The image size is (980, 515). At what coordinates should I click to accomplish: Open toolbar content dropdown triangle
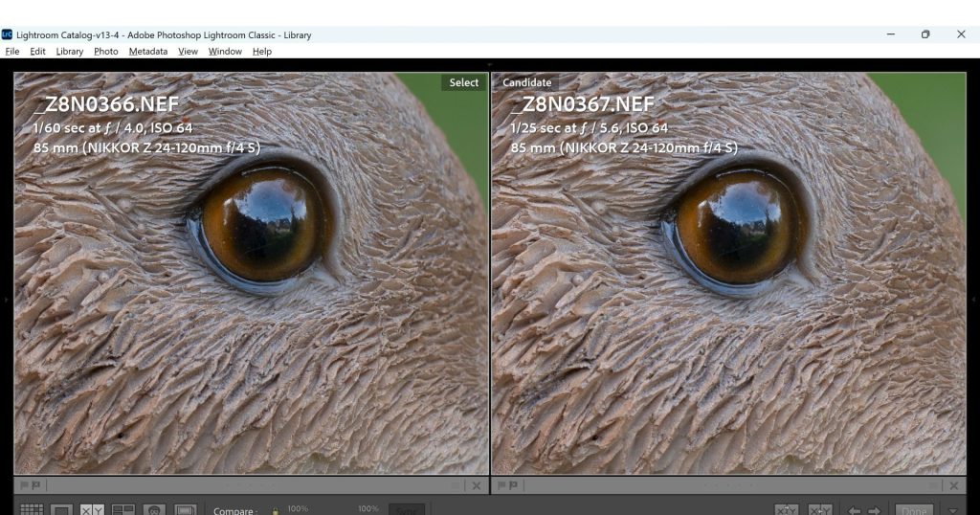953,510
